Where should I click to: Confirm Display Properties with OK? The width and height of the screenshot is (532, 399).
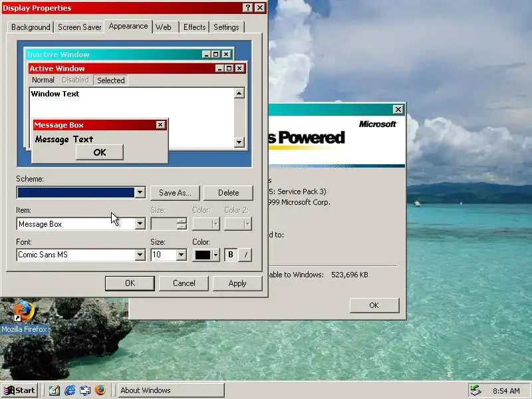click(130, 283)
